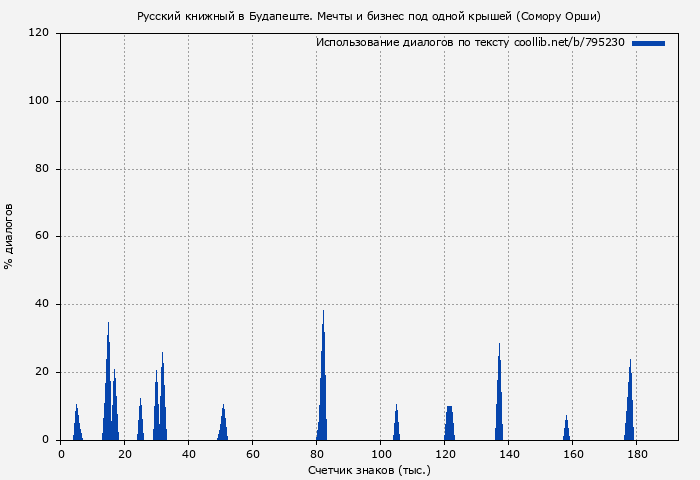Click the blue legend color swatch

click(648, 43)
